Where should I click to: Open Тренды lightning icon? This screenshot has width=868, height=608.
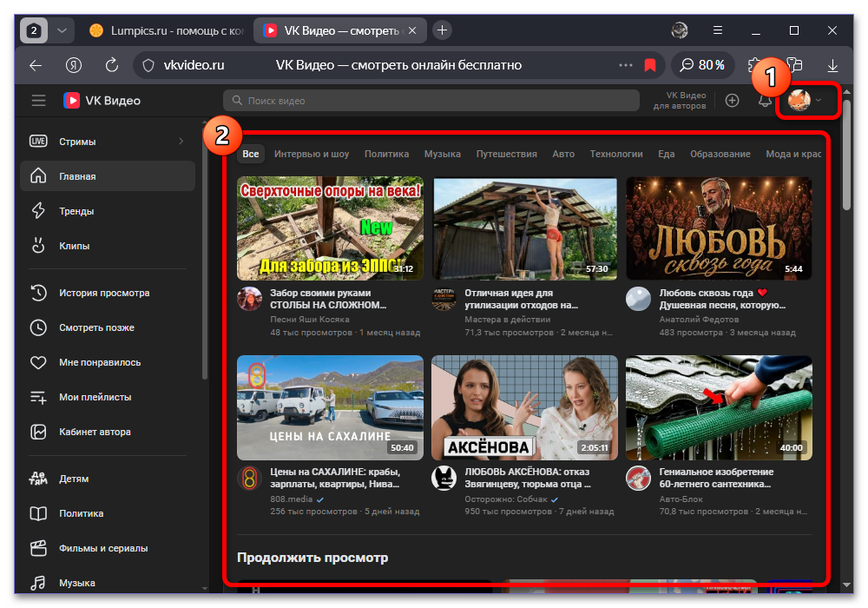[38, 211]
